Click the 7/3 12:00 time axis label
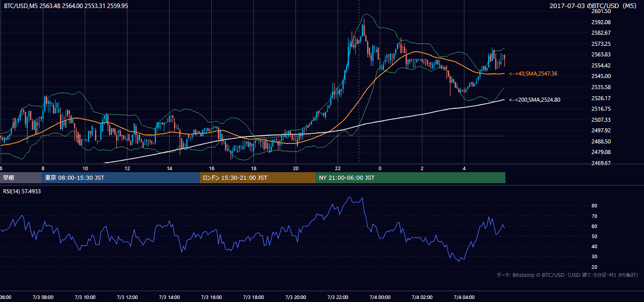Viewport: 644px width, 302px height. click(127, 297)
